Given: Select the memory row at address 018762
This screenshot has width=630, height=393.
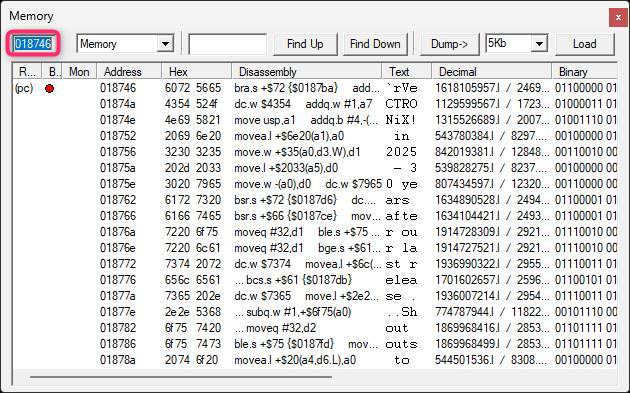Looking at the screenshot, I should pyautogui.click(x=315, y=200).
